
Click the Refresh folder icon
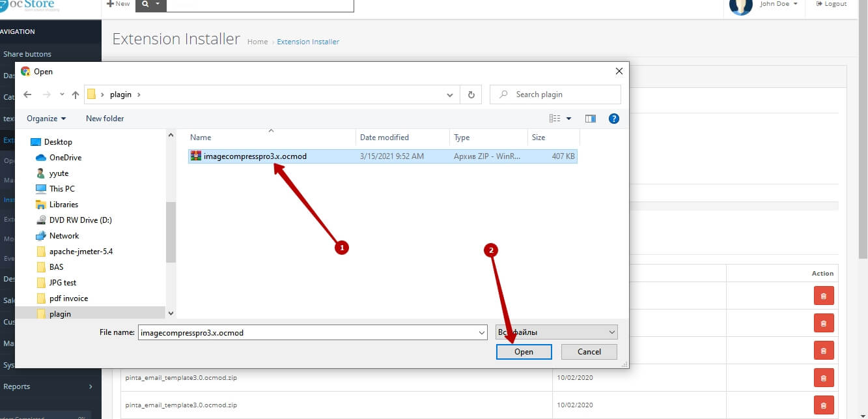point(471,94)
